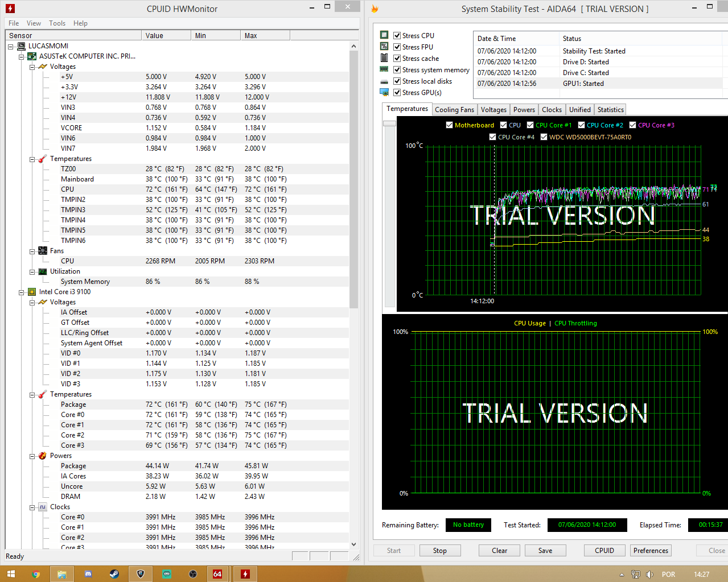
Task: Click the CPU chip icon beside Stress CPU
Action: coord(384,35)
